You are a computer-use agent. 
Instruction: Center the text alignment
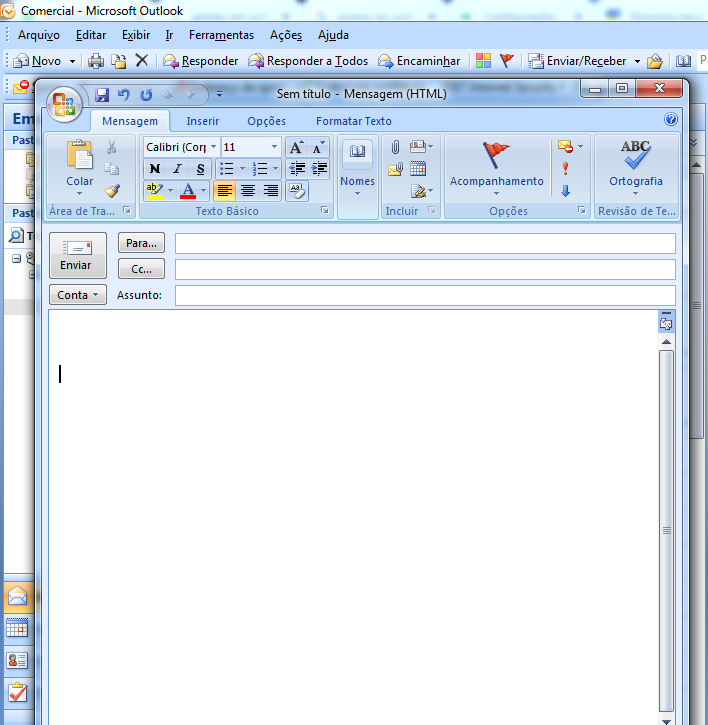[248, 190]
